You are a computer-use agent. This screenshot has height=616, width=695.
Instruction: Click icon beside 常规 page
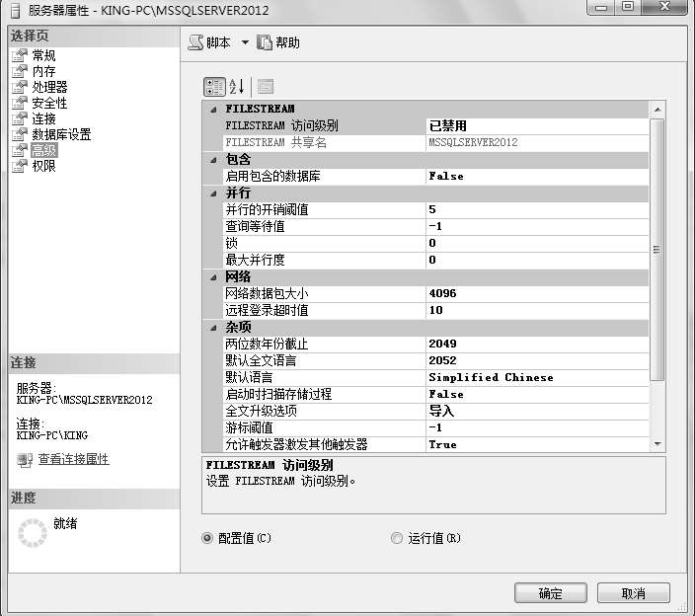20,55
